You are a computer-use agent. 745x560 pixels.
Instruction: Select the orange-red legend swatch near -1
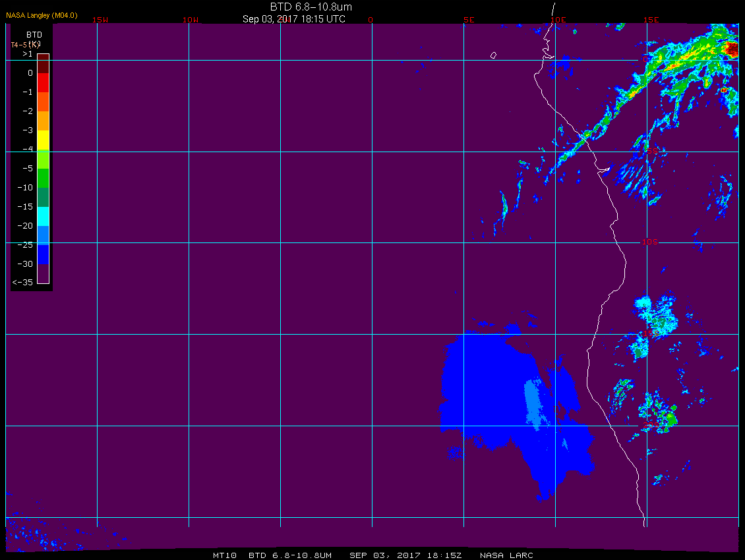tap(44, 101)
